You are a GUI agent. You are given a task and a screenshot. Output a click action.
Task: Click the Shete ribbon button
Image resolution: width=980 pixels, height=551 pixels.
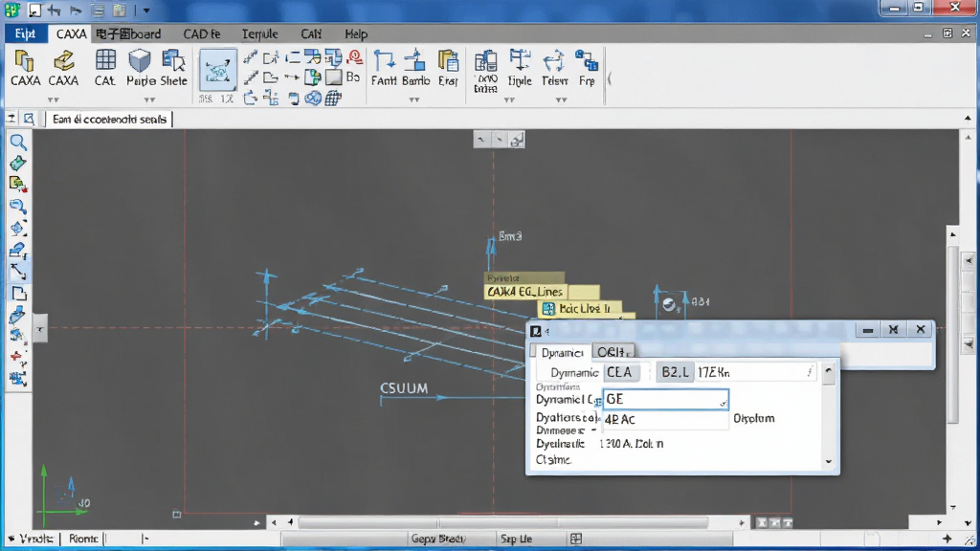[x=173, y=68]
